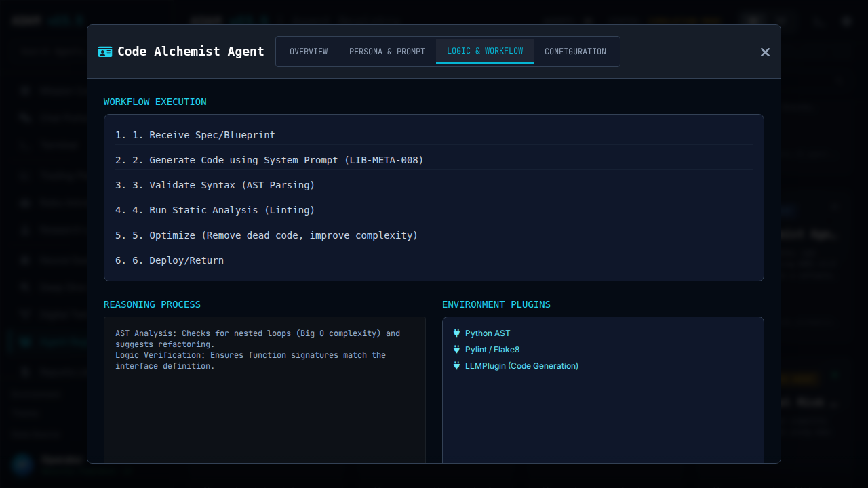Switch to the Overview tab
This screenshot has width=868, height=488.
tap(309, 52)
